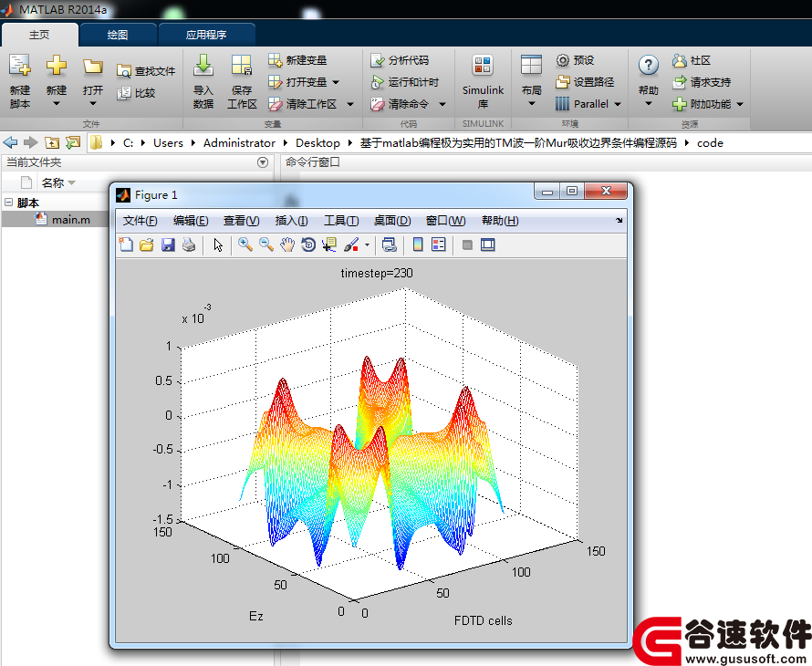Click the 保存工作区 (Save Workspace) icon
The width and height of the screenshot is (812, 666).
[x=242, y=66]
